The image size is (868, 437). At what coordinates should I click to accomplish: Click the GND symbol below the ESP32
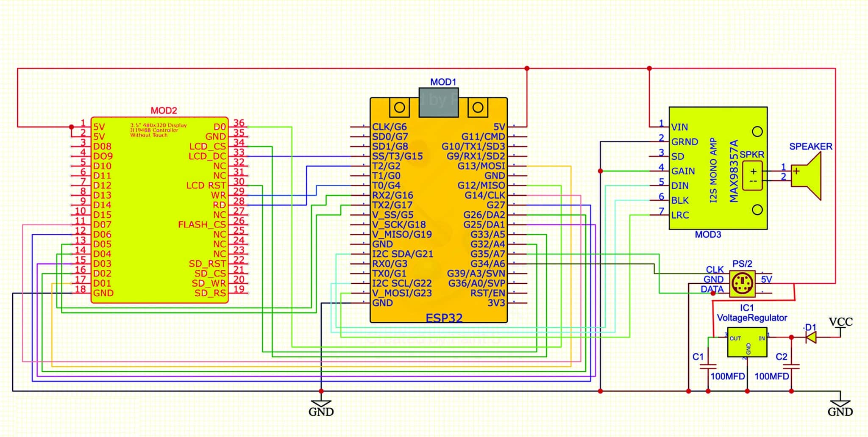pos(321,406)
